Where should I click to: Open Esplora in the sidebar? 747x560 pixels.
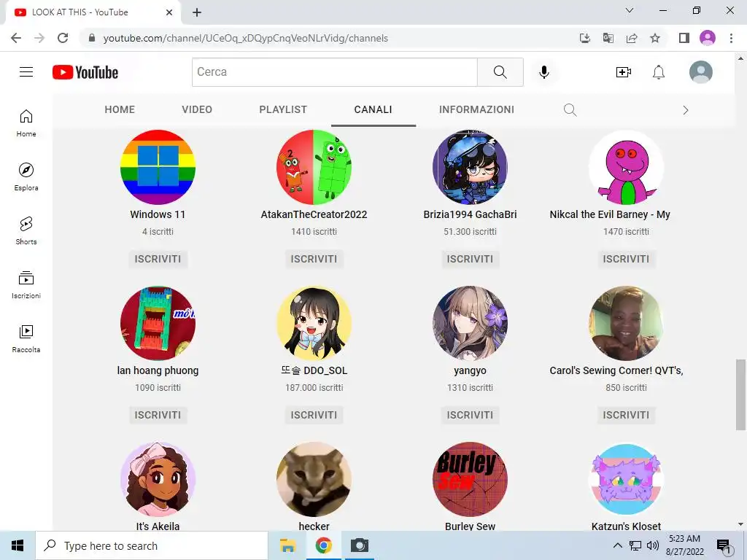[x=26, y=176]
